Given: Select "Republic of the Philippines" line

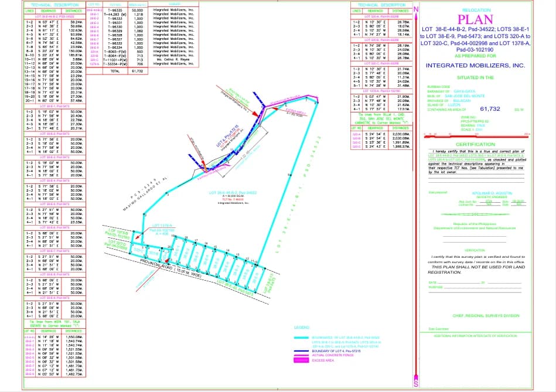Looking at the screenshot, I should point(475,224).
